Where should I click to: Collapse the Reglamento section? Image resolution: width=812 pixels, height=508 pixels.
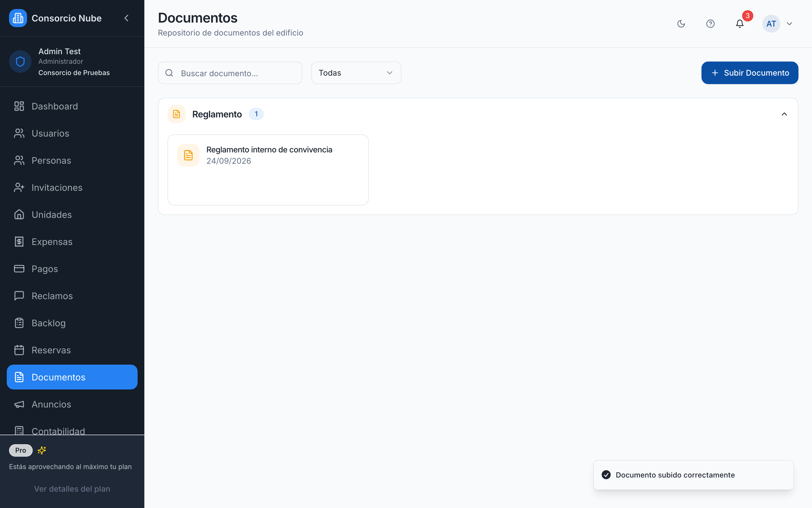pos(784,114)
